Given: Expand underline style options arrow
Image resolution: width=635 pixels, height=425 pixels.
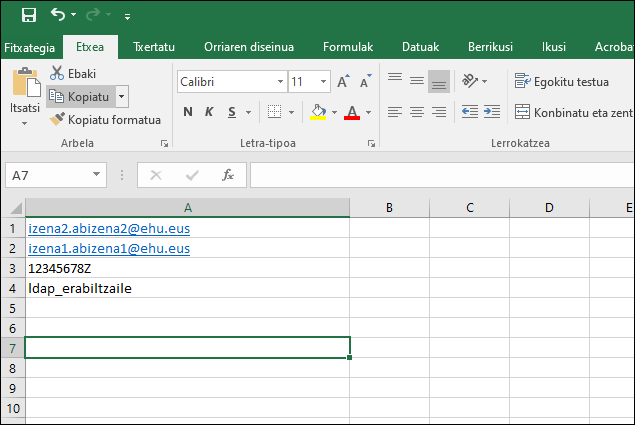Looking at the screenshot, I should pyautogui.click(x=248, y=112).
